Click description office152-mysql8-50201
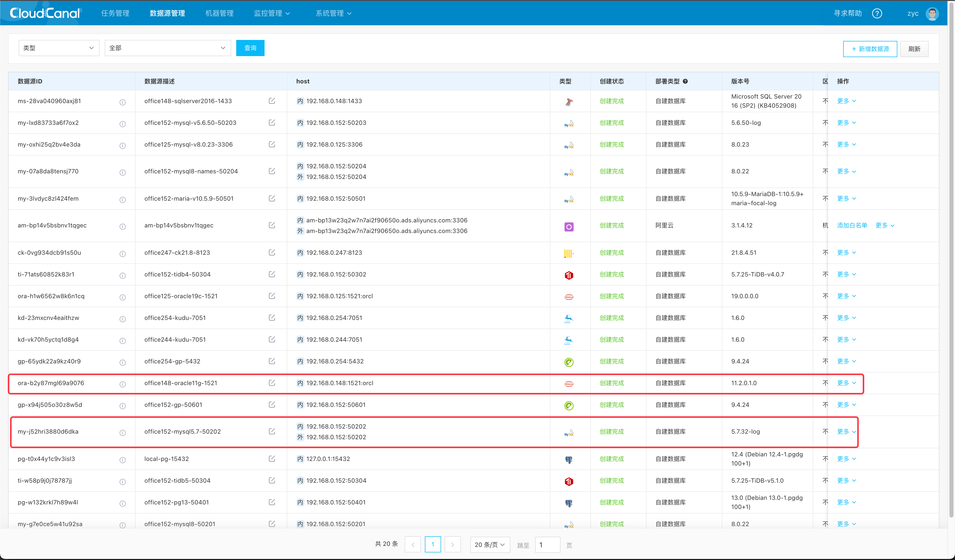 click(180, 524)
